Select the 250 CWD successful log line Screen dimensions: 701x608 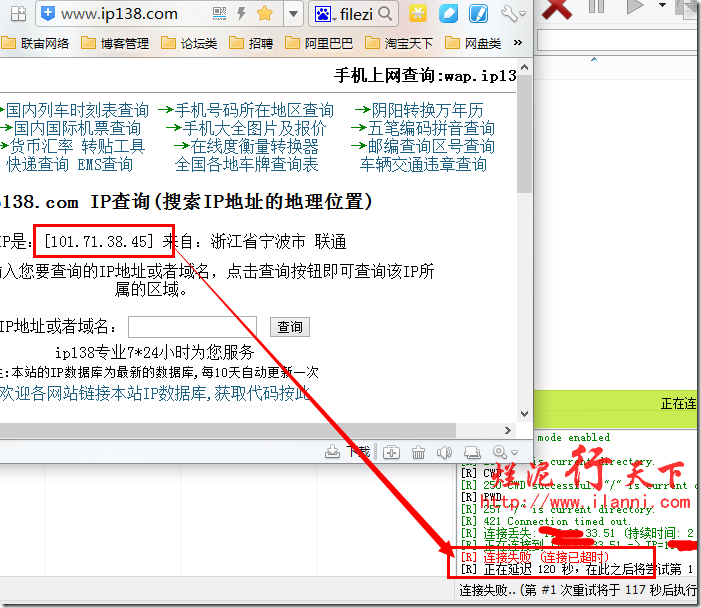[579, 485]
